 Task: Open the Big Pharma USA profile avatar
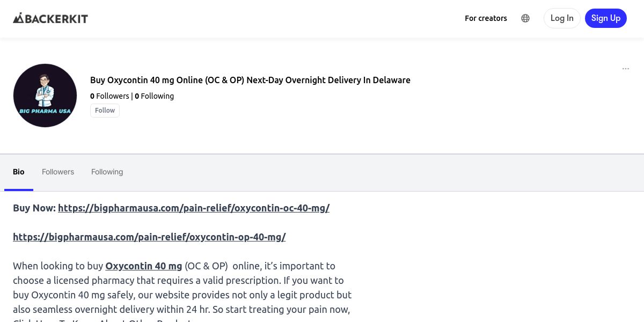pyautogui.click(x=45, y=96)
